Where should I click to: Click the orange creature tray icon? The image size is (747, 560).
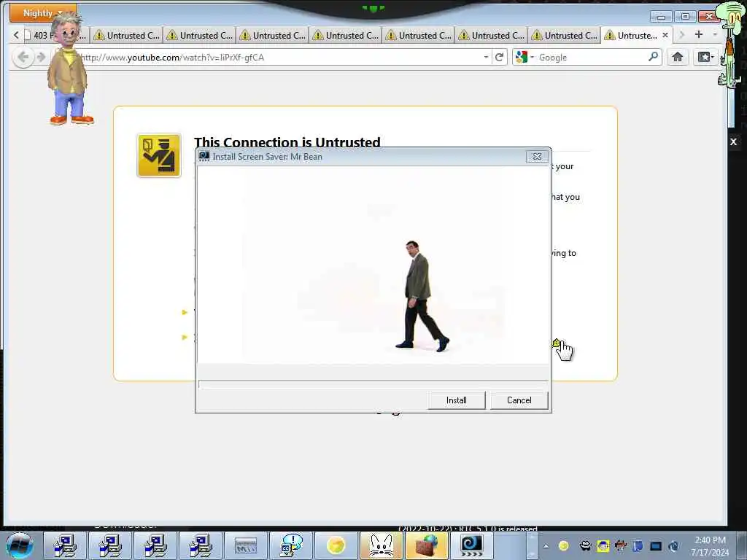(x=620, y=545)
